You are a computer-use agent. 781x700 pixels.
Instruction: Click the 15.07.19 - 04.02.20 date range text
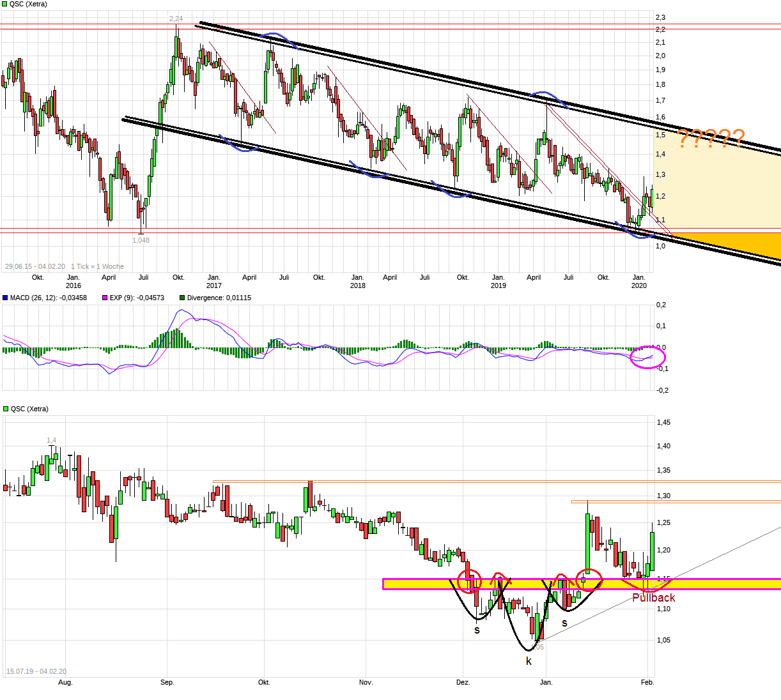(x=36, y=671)
